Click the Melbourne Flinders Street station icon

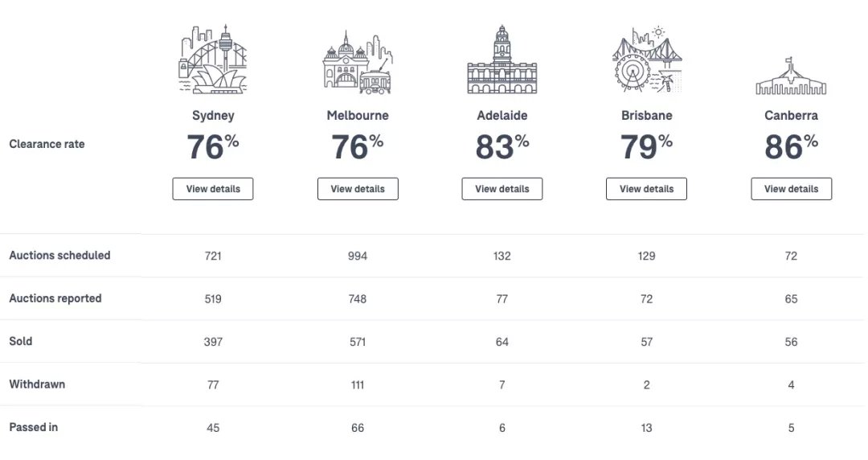(x=358, y=62)
